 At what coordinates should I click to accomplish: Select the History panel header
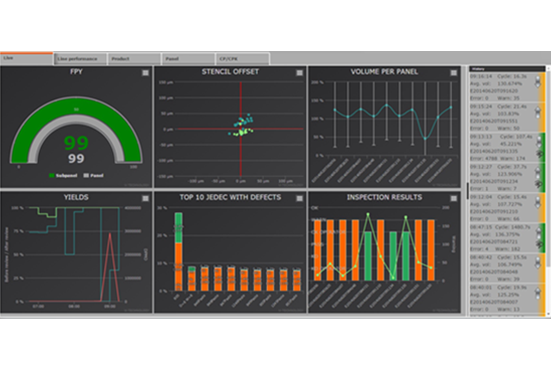(x=507, y=69)
